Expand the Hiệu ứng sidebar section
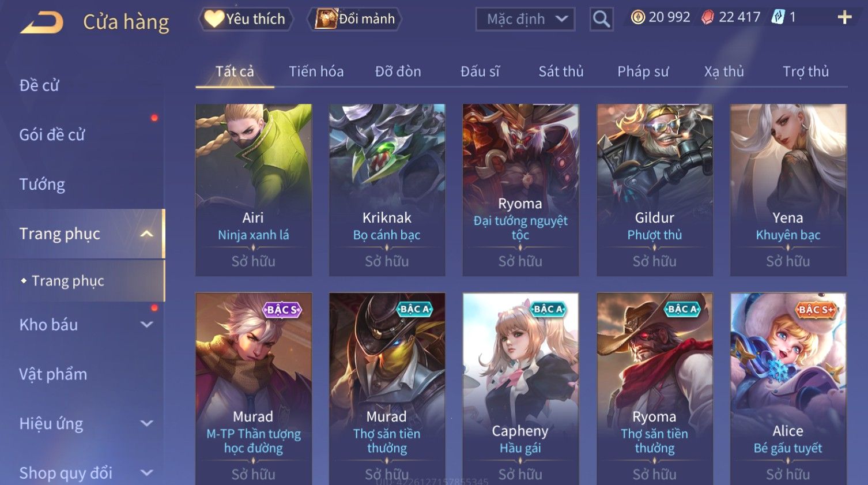This screenshot has height=485, width=868. [147, 424]
